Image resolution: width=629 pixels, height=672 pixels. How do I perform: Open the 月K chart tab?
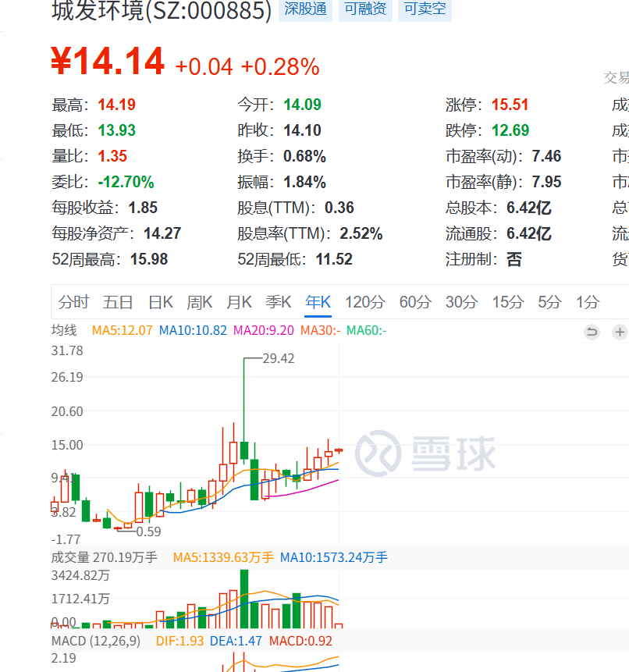(x=239, y=302)
